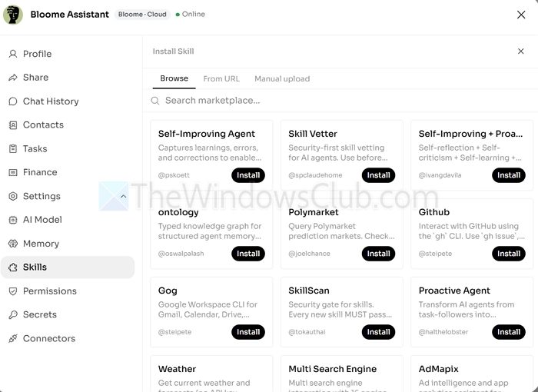Click the marketplace search magnifier icon

[155, 101]
